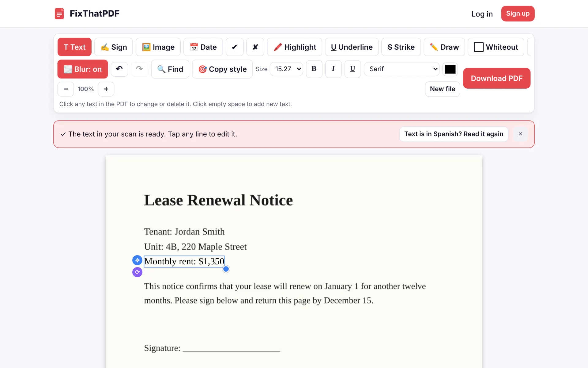588x368 pixels.
Task: Activate the Highlight tool
Action: [x=295, y=47]
